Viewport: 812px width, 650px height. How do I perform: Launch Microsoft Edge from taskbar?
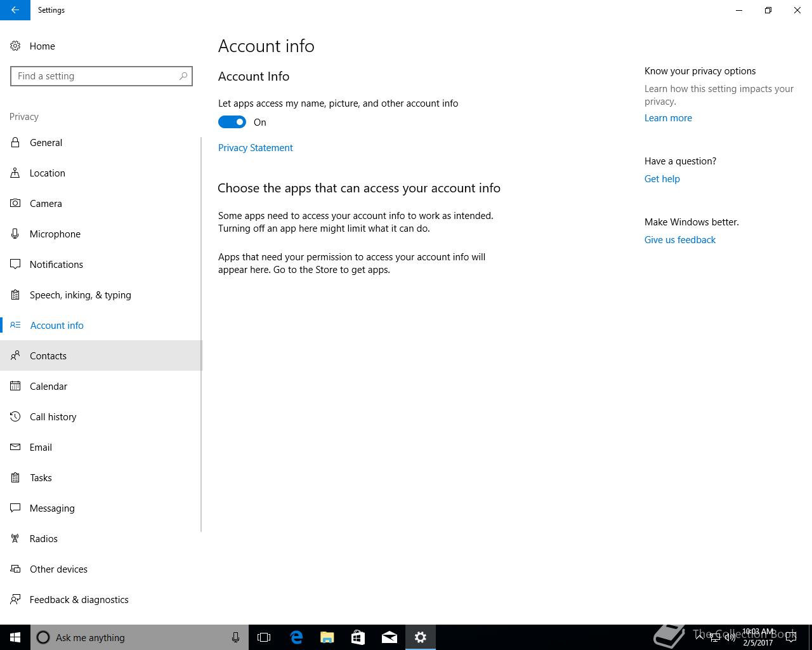(x=296, y=637)
